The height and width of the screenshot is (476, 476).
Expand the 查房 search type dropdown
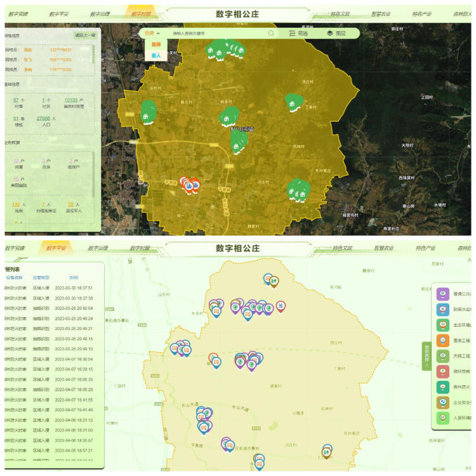pos(152,33)
